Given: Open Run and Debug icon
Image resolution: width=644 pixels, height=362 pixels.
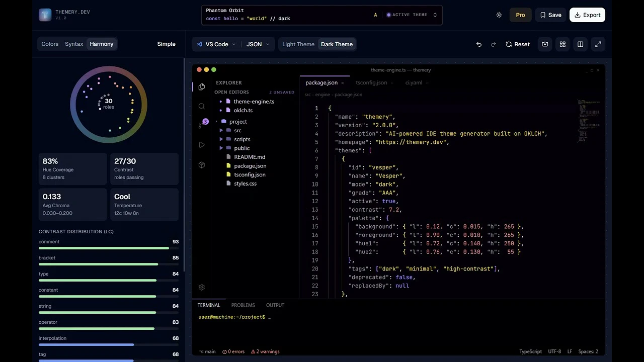Looking at the screenshot, I should point(202,145).
